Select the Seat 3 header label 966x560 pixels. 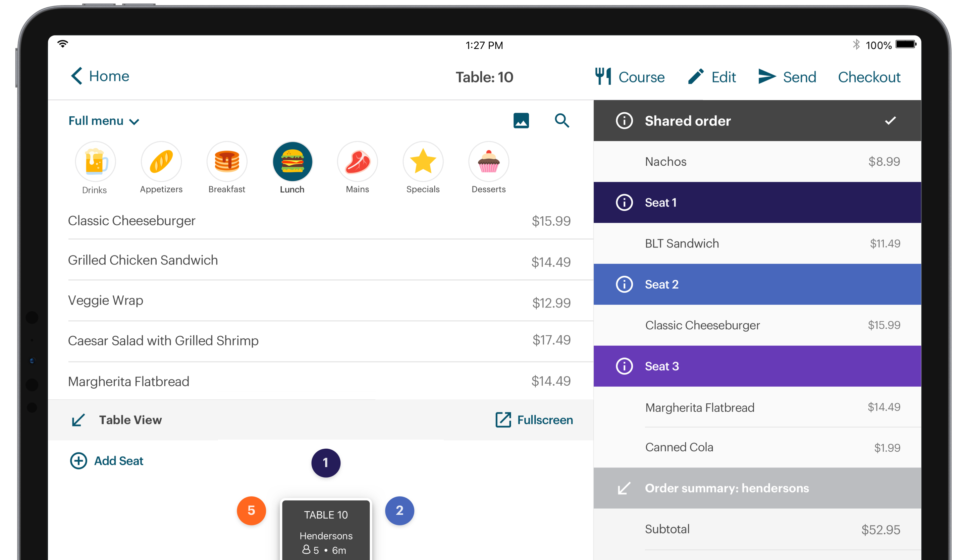(x=662, y=366)
